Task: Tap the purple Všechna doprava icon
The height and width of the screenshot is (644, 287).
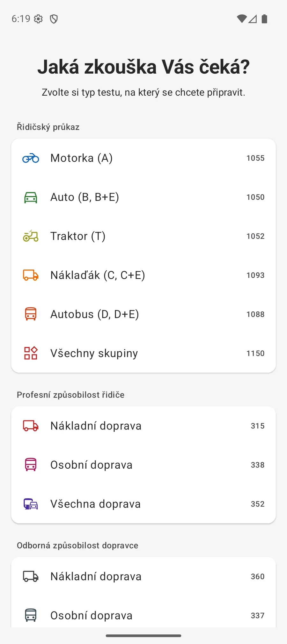Action: tap(31, 504)
